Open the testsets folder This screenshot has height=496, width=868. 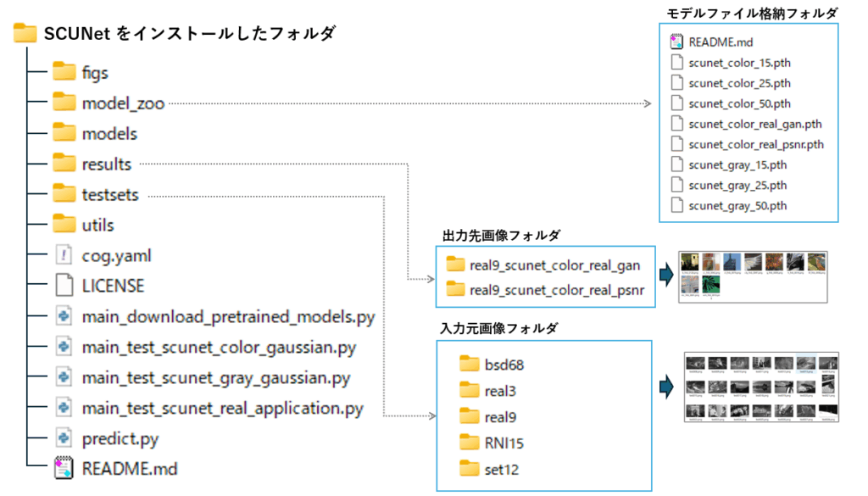(x=96, y=194)
